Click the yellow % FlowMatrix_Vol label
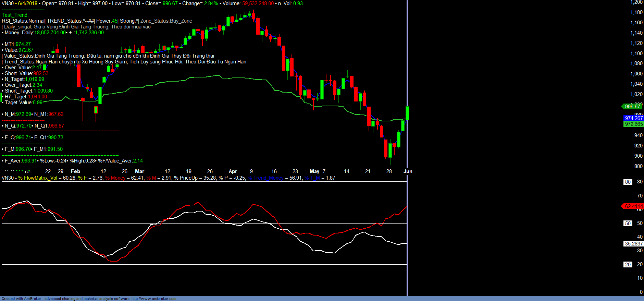 [x=38, y=178]
